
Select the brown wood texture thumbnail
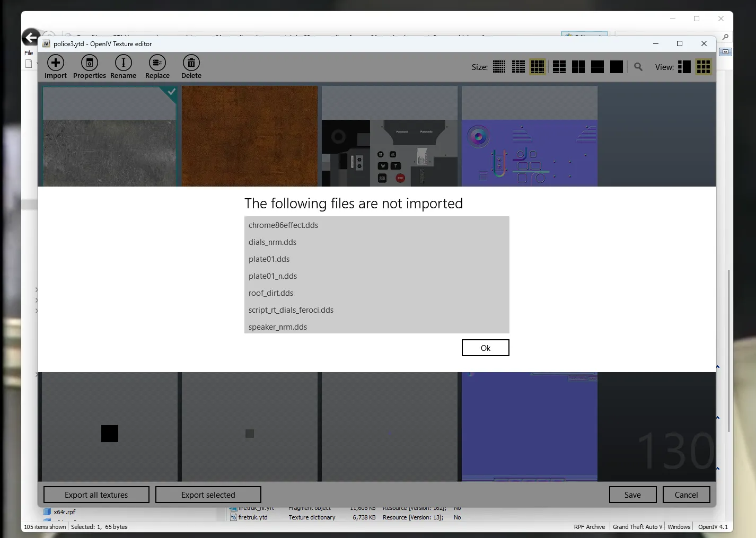click(250, 136)
